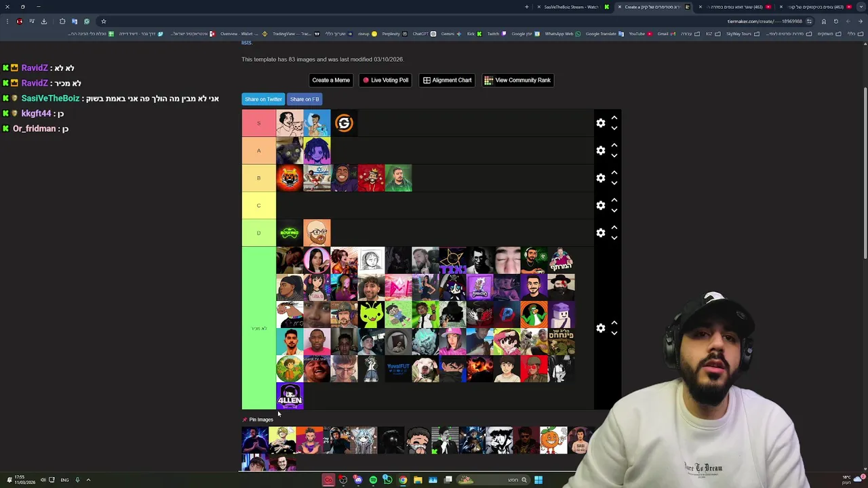This screenshot has height=488, width=868.
Task: Select the tiger image in B tier
Action: [x=290, y=178]
